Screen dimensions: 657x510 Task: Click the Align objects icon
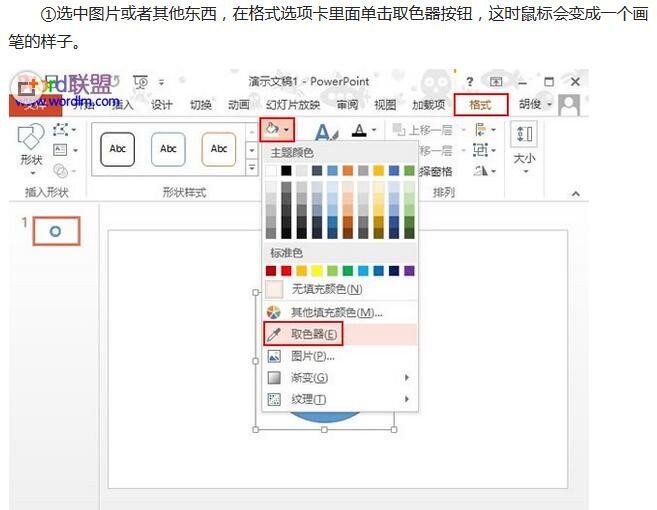click(480, 129)
